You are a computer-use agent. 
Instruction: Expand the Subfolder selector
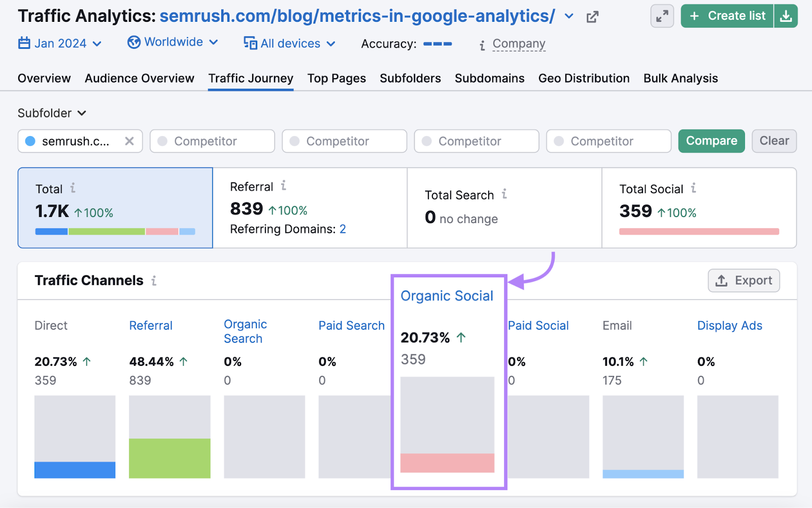(x=52, y=113)
